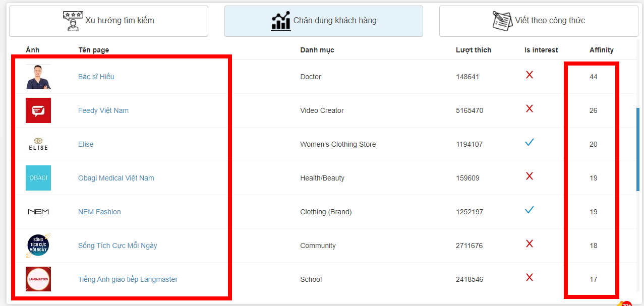Screen dimensions: 644x306
Task: Click the likes value 159609
Action: tap(467, 178)
